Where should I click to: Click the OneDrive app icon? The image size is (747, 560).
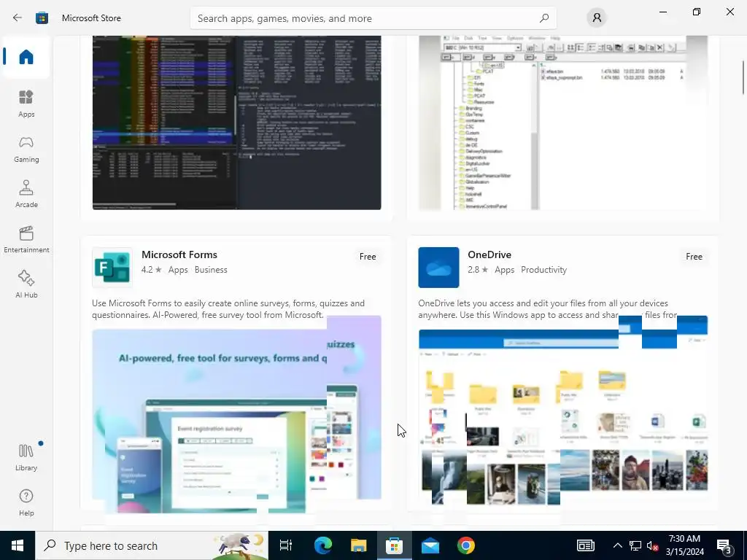(x=438, y=267)
